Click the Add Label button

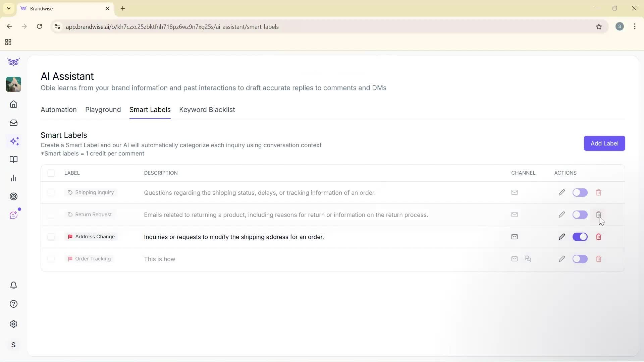604,143
